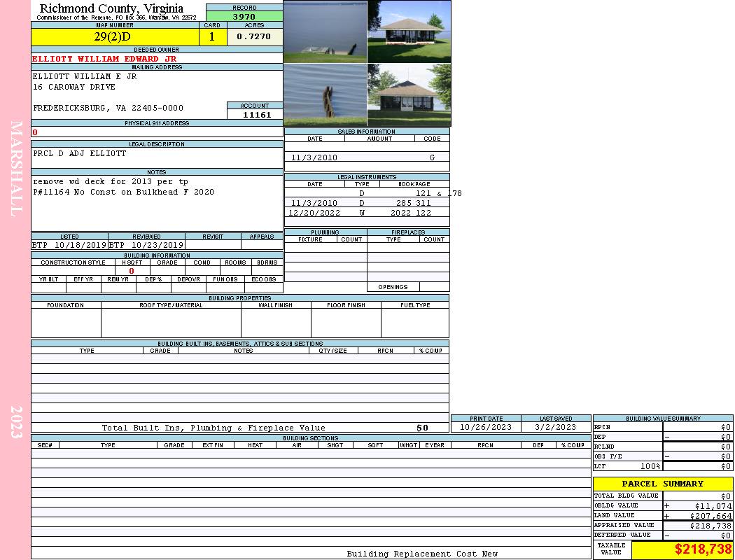This screenshot has width=735, height=560.
Task: Click the green record number 3970 field
Action: tap(244, 17)
